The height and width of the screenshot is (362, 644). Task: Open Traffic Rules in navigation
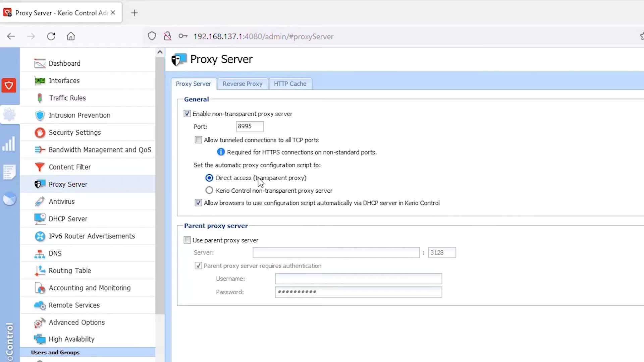pyautogui.click(x=67, y=98)
